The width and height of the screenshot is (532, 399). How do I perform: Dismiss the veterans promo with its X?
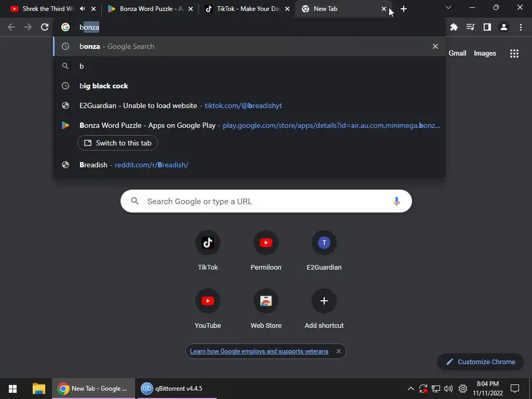(x=339, y=351)
